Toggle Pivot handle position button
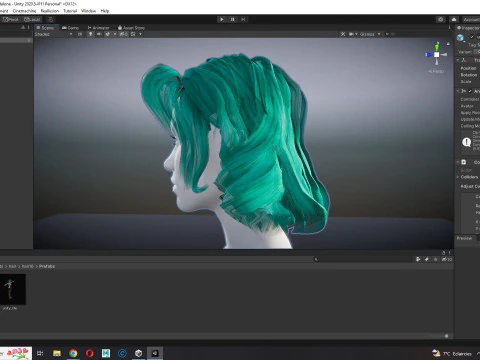Viewport: 480px width, 360px height. pos(10,19)
